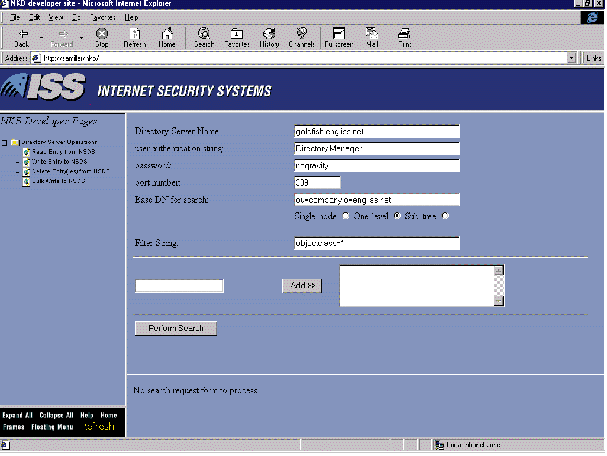Click Expand All in the sidebar footer
The image size is (607, 456).
click(17, 414)
